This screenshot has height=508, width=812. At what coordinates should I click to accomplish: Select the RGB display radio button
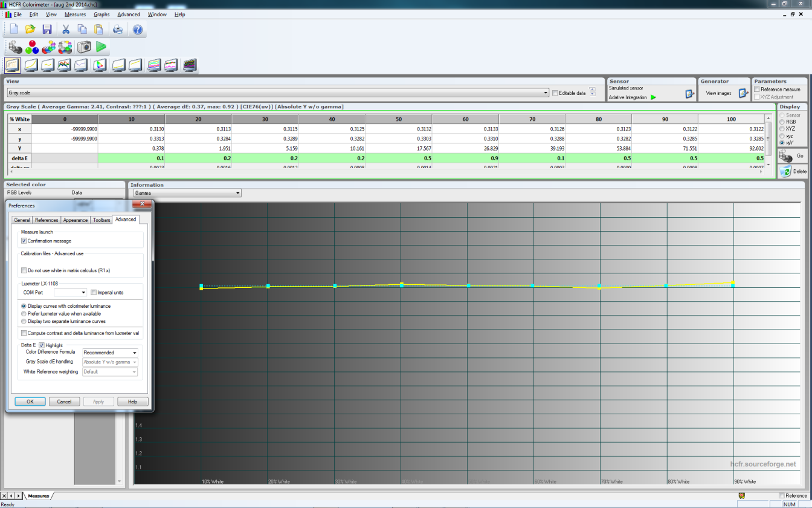(x=782, y=122)
